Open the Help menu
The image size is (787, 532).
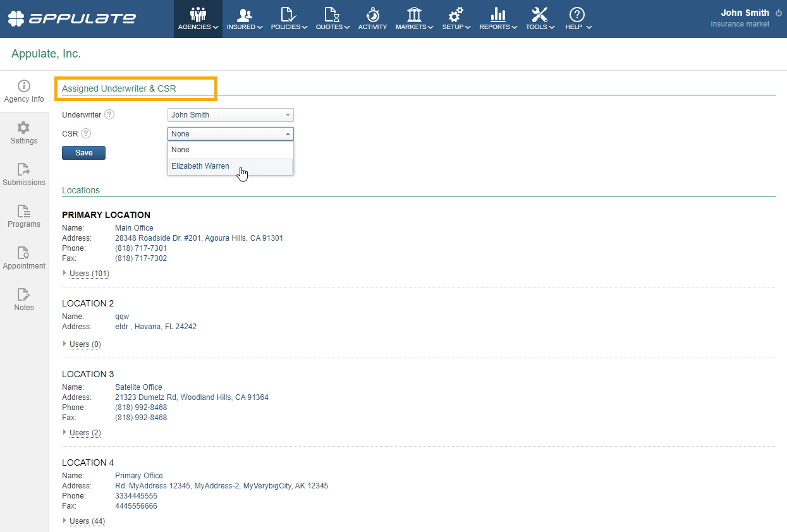point(578,19)
